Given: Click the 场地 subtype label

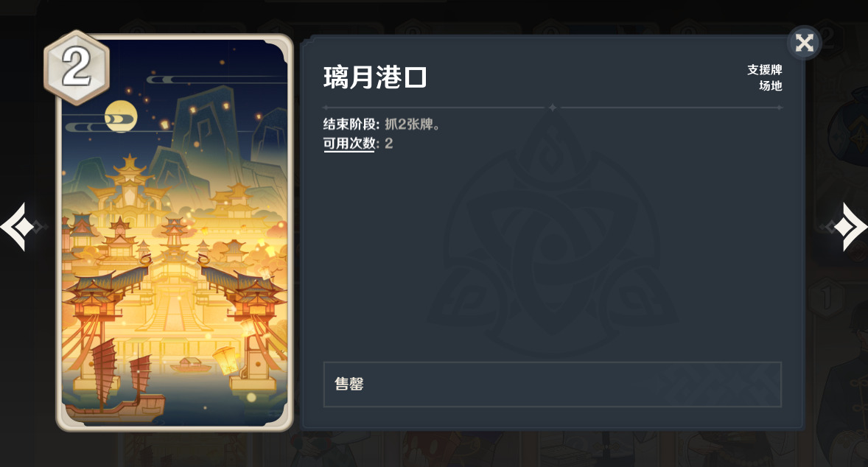Looking at the screenshot, I should pyautogui.click(x=771, y=85).
